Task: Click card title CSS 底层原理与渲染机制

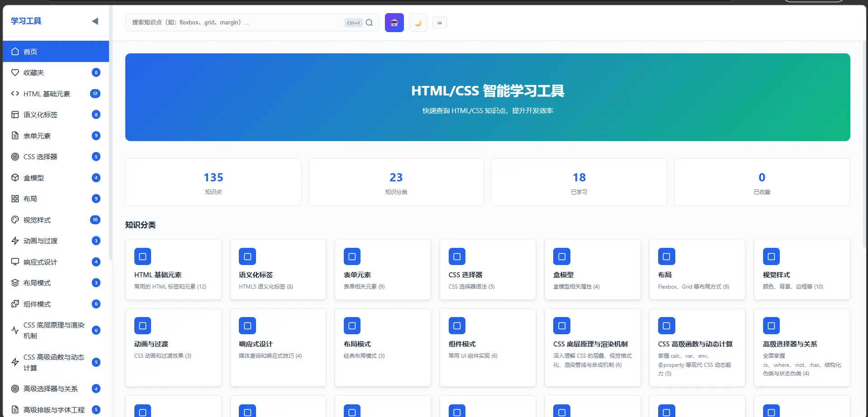Action: coord(590,344)
